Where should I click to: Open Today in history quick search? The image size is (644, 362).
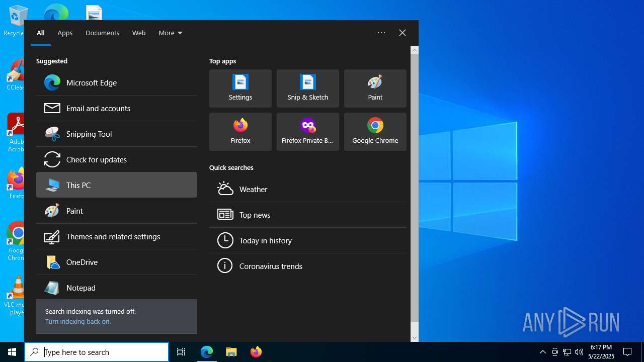[x=308, y=240]
